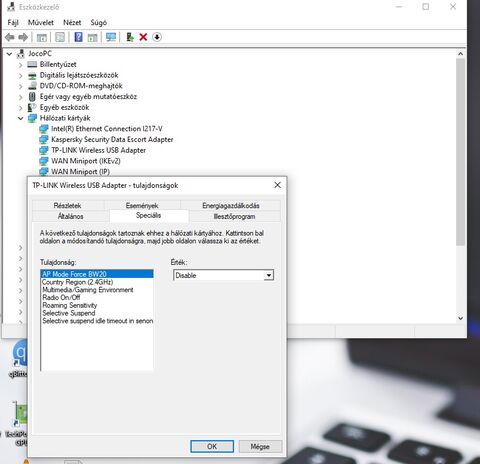480x464 pixels.
Task: Click the Device Manager title bar icon
Action: click(x=11, y=6)
